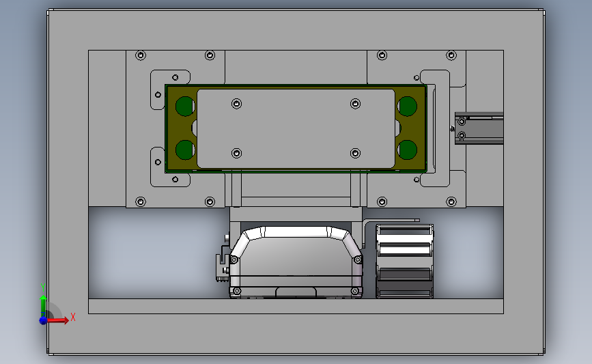Select the bottom horizontal bar under the handle unit
This screenshot has width=592, height=364.
296,306
